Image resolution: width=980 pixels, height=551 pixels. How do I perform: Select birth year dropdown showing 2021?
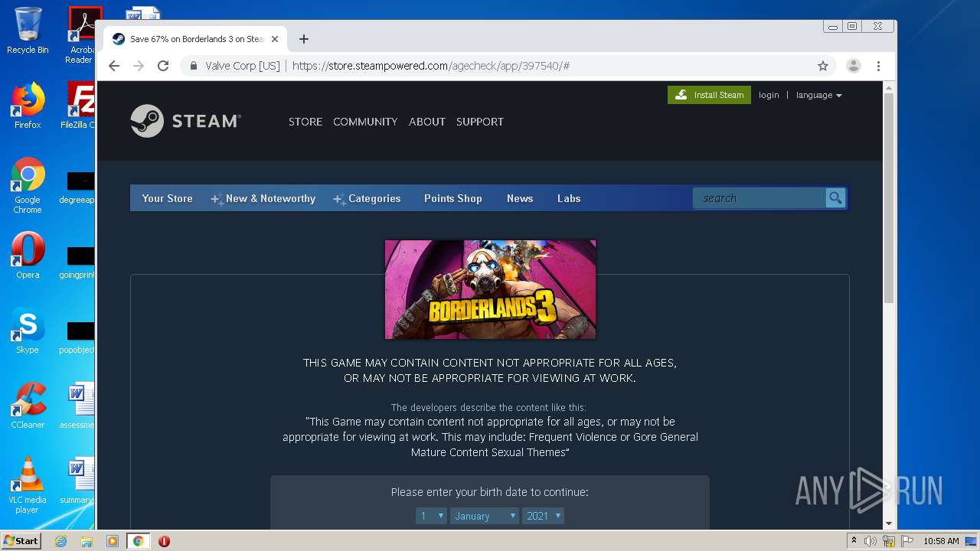tap(543, 516)
